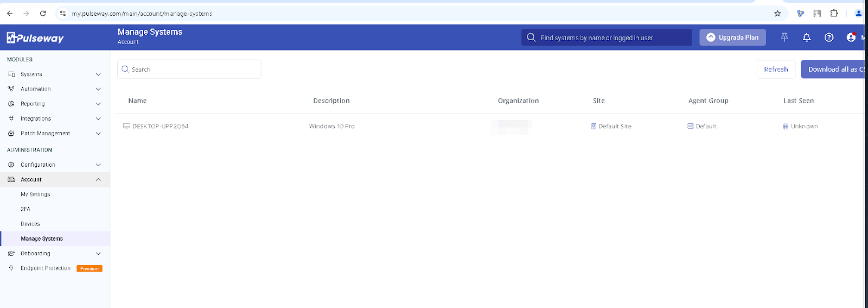Focus the Find systems by name search box
Image resolution: width=868 pixels, height=308 pixels.
coord(607,37)
